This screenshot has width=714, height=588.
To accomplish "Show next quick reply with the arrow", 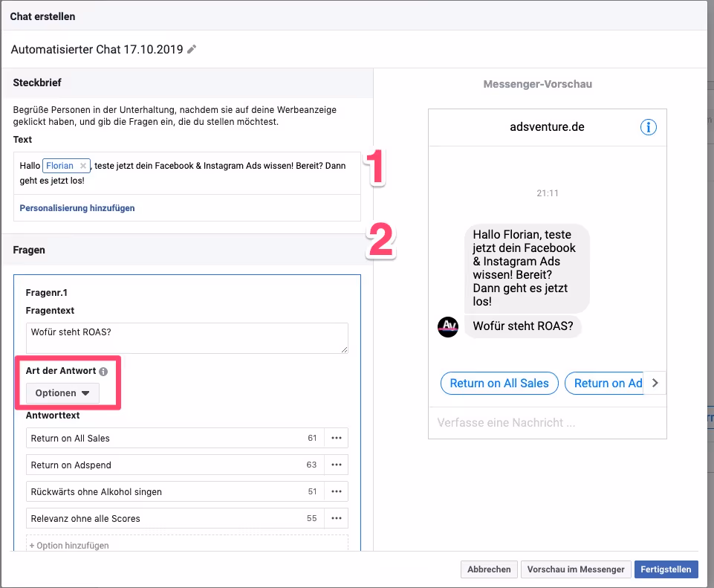I will point(655,383).
